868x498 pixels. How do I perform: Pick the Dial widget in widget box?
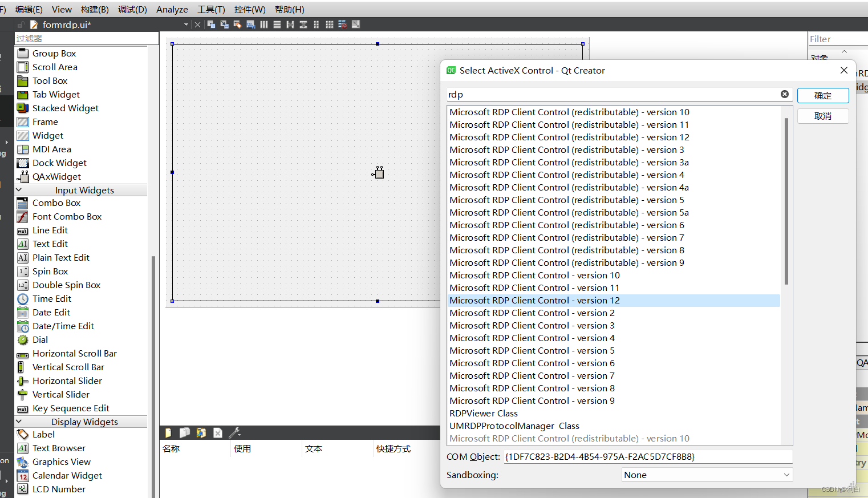click(x=40, y=340)
